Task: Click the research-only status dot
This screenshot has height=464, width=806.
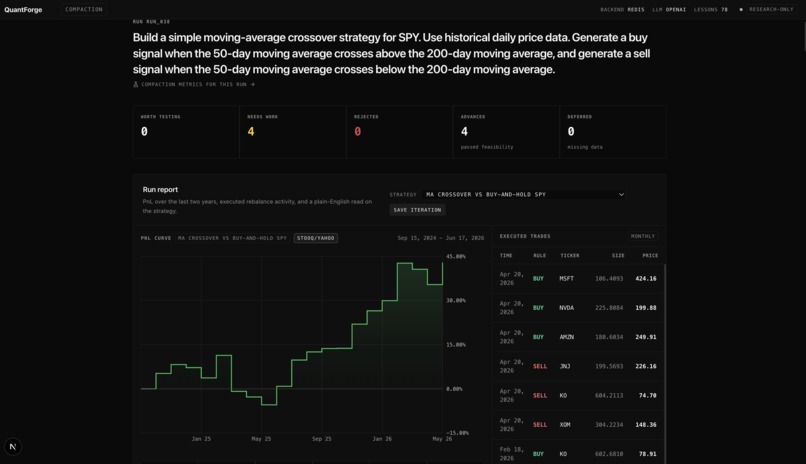Action: pos(741,9)
